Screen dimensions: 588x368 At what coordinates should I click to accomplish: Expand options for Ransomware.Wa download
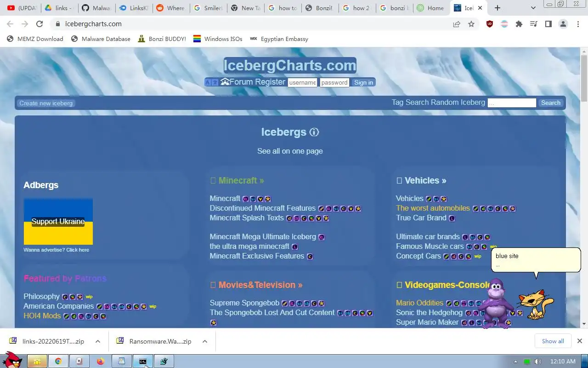(205, 341)
